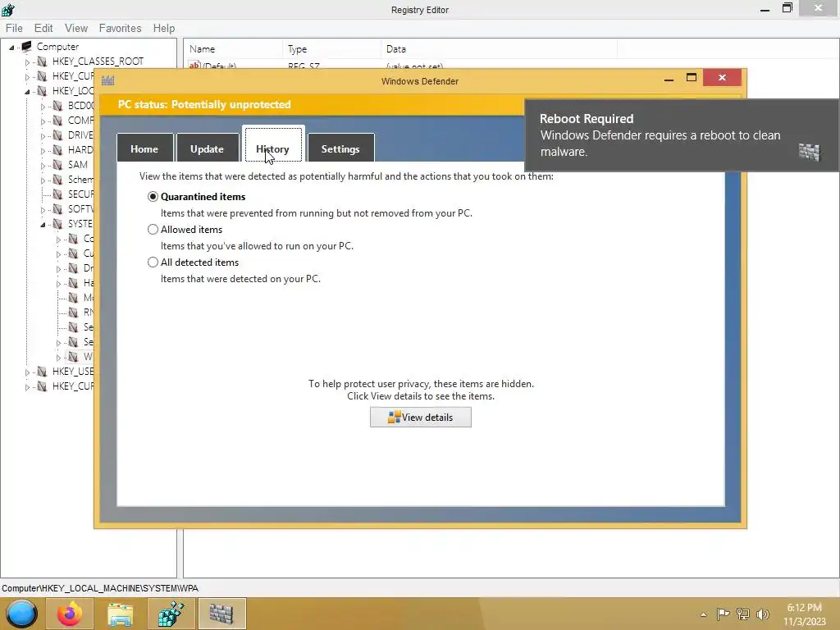Collapse the HKEY_LOCAL_MACHINE key arrow
This screenshot has width=840, height=630.
point(27,92)
